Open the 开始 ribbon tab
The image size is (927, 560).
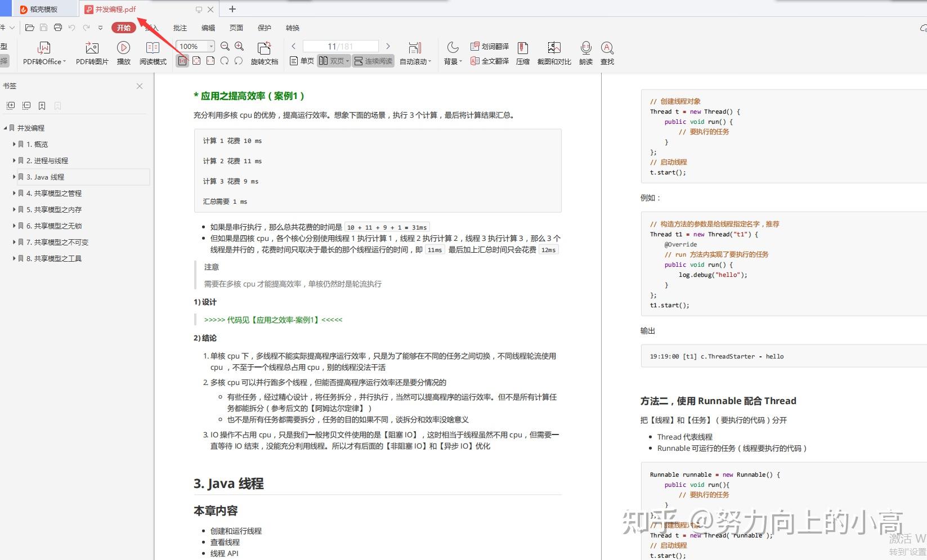click(x=124, y=28)
